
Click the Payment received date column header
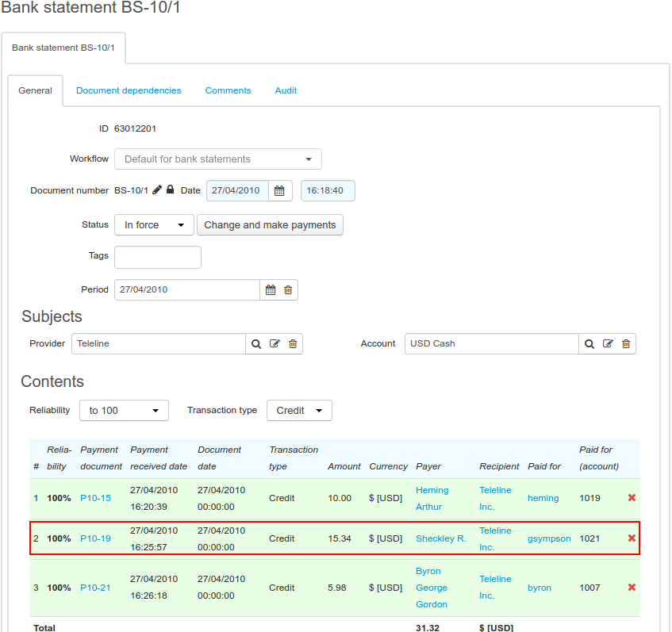[159, 458]
